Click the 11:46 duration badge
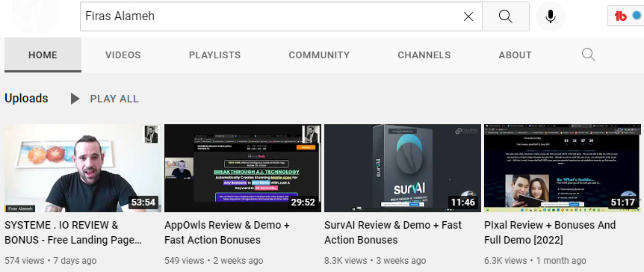This screenshot has width=644, height=272. click(463, 203)
